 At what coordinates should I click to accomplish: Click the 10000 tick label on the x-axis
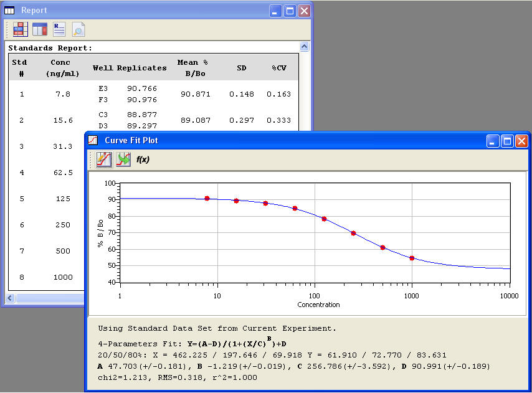point(510,296)
